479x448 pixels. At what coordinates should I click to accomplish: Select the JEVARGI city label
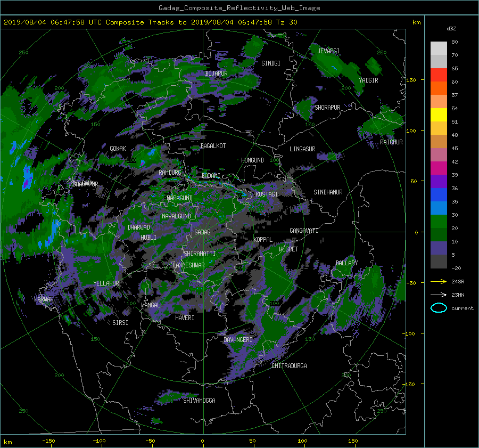(328, 51)
